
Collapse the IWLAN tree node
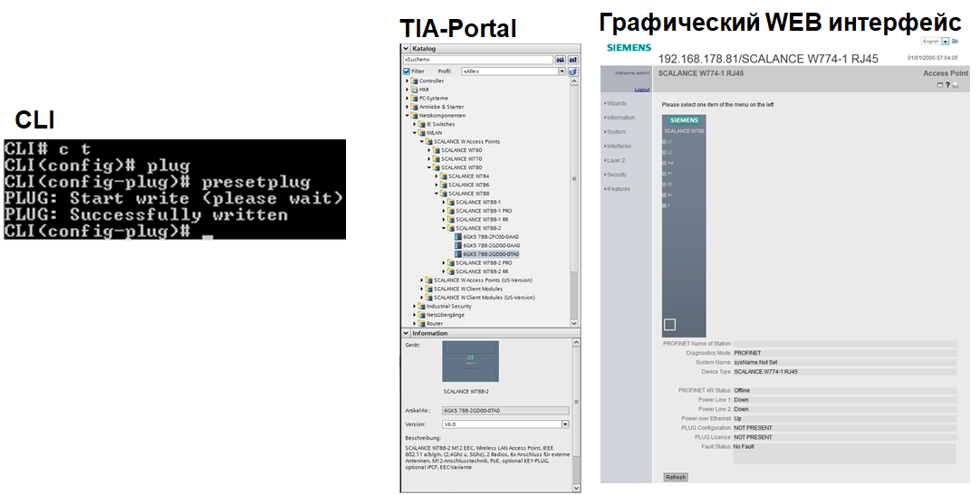coord(415,133)
